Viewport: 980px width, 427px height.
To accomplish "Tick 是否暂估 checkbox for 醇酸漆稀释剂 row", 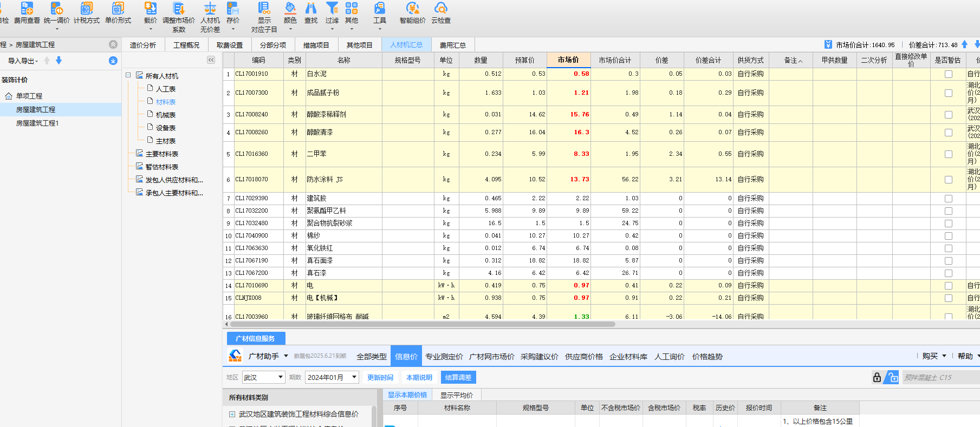I will (949, 115).
